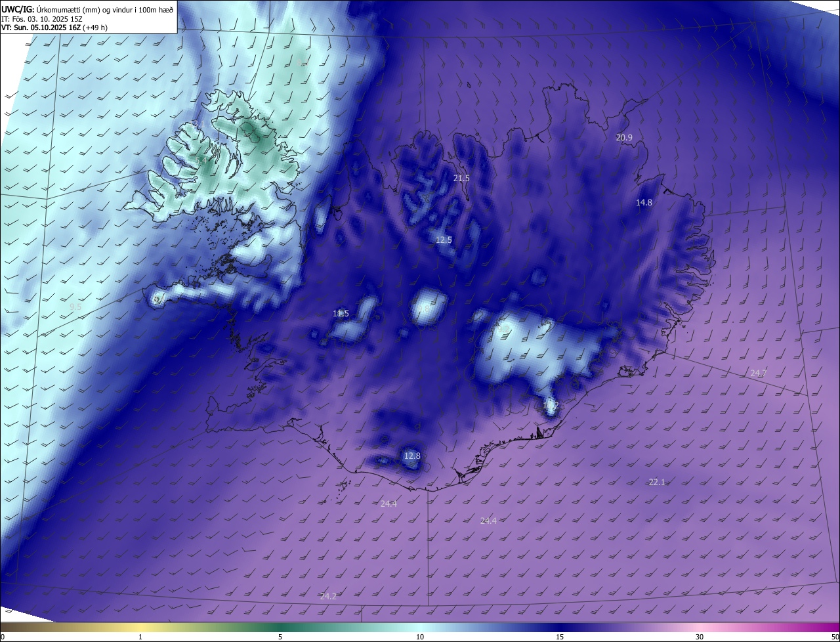Click the valid time 'VT: Sun. 05.10.2025 16Z'

click(x=41, y=28)
